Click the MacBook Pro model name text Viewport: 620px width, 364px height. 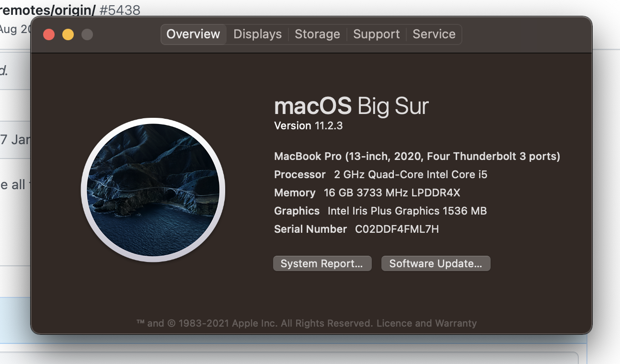point(417,157)
